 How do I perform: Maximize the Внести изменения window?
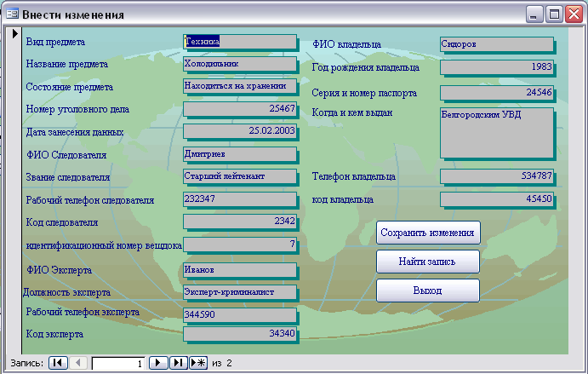(x=554, y=14)
